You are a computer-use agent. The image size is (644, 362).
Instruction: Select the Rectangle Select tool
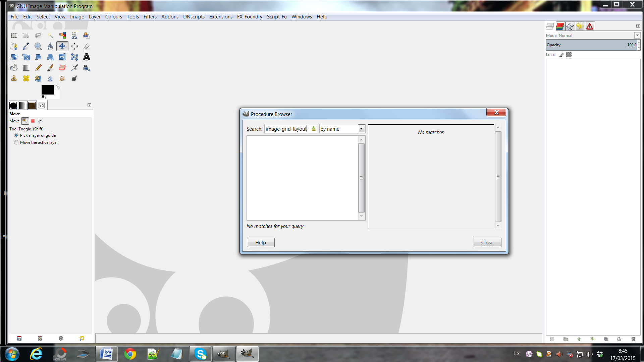pos(14,36)
